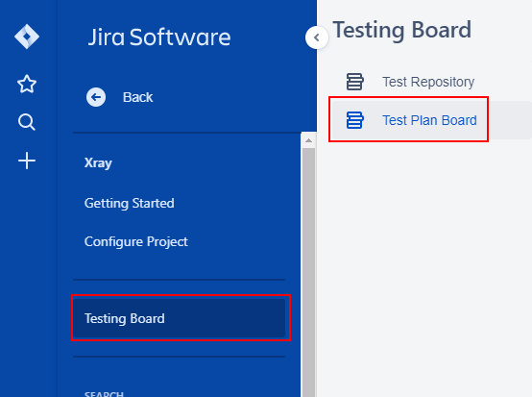Go to the Test Repository label
The height and width of the screenshot is (397, 532).
tap(428, 82)
